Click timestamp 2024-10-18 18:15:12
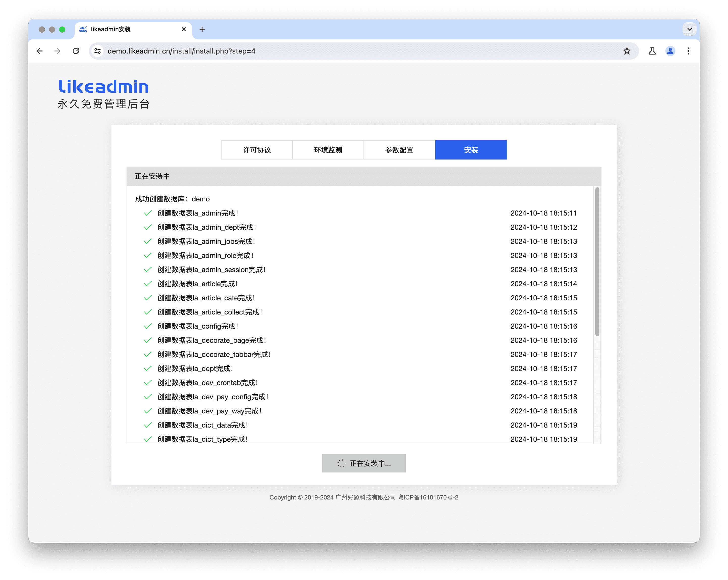The image size is (728, 580). coord(544,227)
